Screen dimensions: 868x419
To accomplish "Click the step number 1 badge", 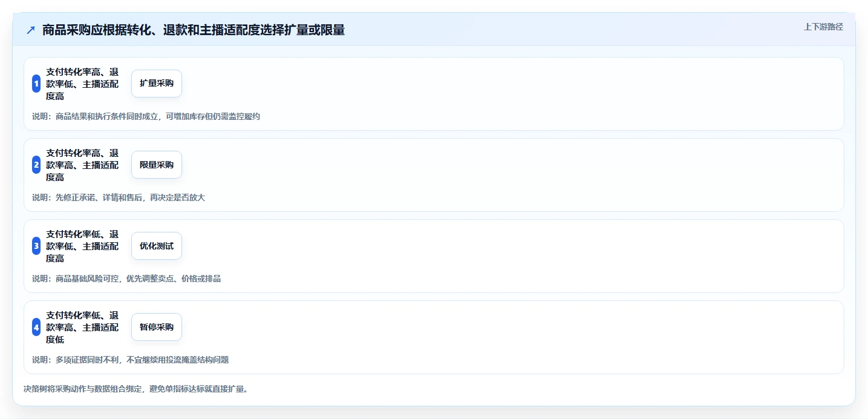I will [x=36, y=84].
